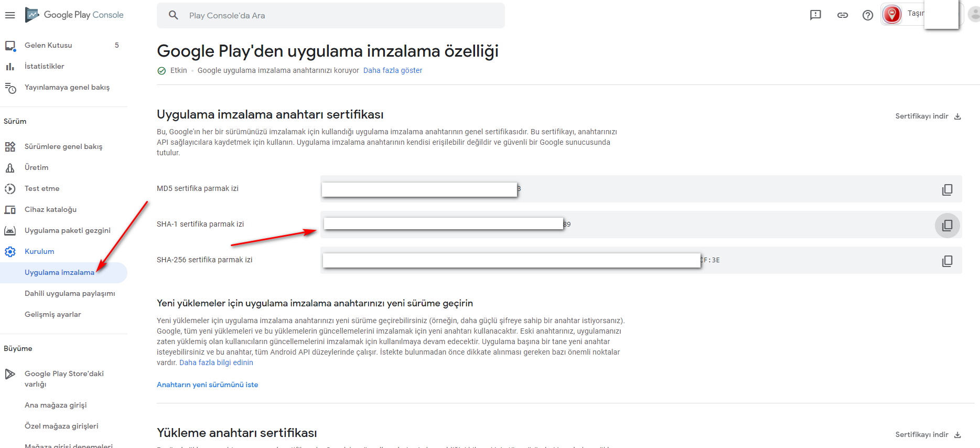980x448 pixels.
Task: Click the Uygulama imzalama anahtarı sertifikası heading
Action: coord(270,114)
